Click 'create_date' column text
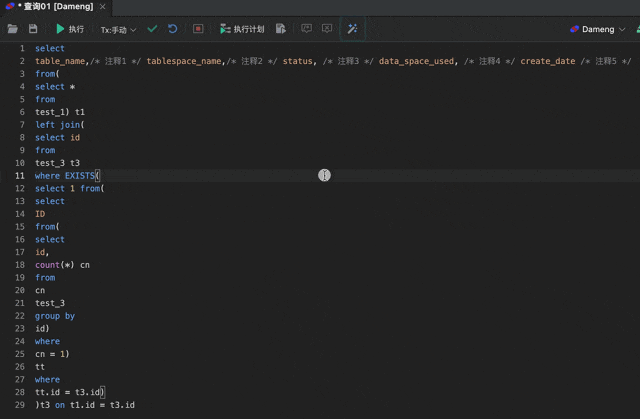The width and height of the screenshot is (640, 419). [548, 61]
